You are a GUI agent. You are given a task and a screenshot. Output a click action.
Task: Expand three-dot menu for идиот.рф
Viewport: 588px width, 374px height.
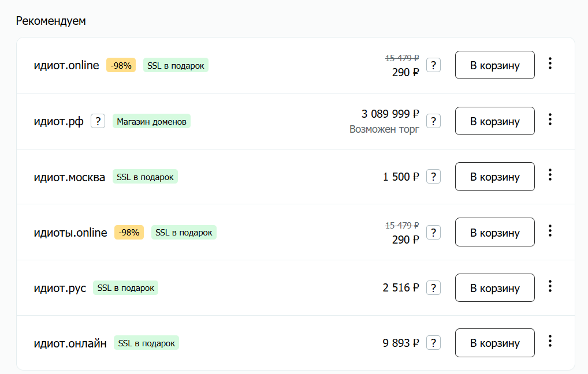pos(550,119)
